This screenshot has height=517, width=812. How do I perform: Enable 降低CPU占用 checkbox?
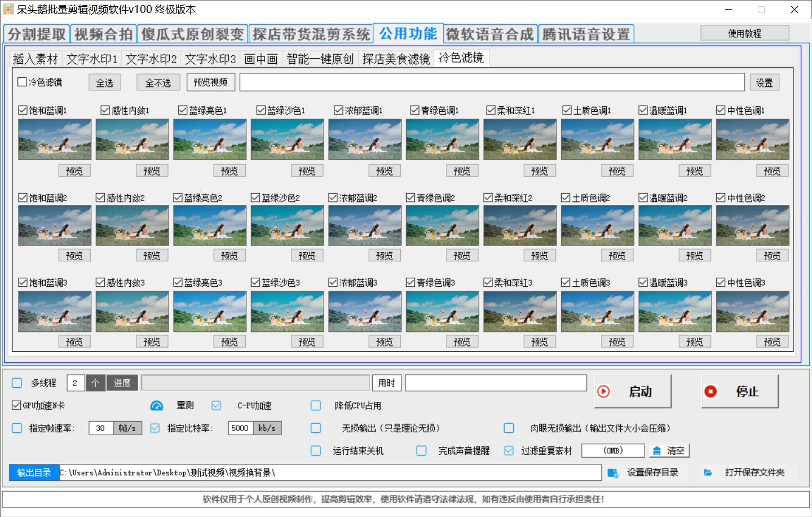click(316, 405)
